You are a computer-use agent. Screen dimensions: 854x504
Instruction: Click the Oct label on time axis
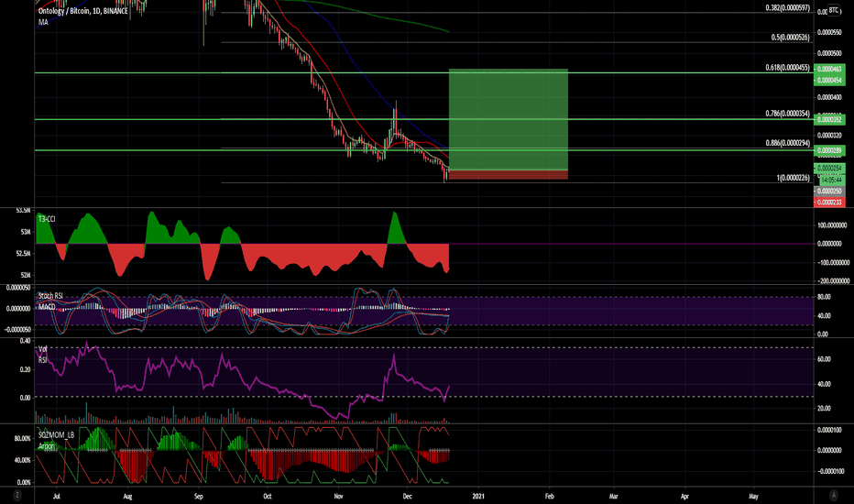pyautogui.click(x=267, y=497)
